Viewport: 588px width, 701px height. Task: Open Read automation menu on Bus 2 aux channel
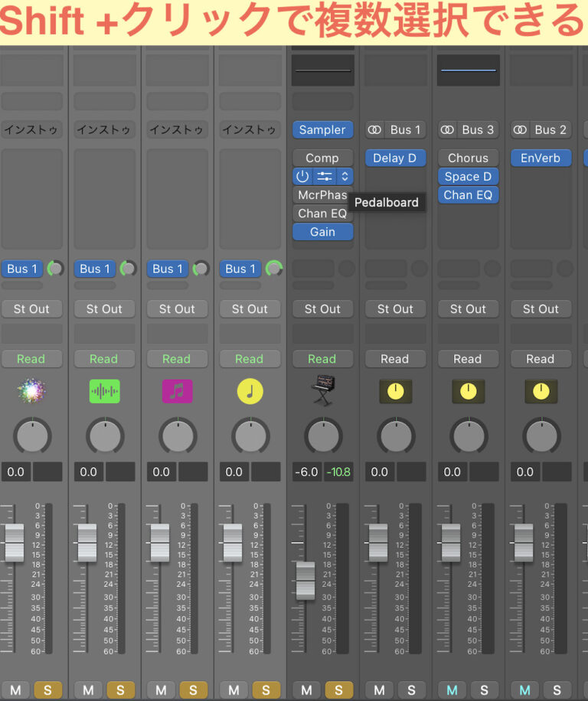[541, 359]
